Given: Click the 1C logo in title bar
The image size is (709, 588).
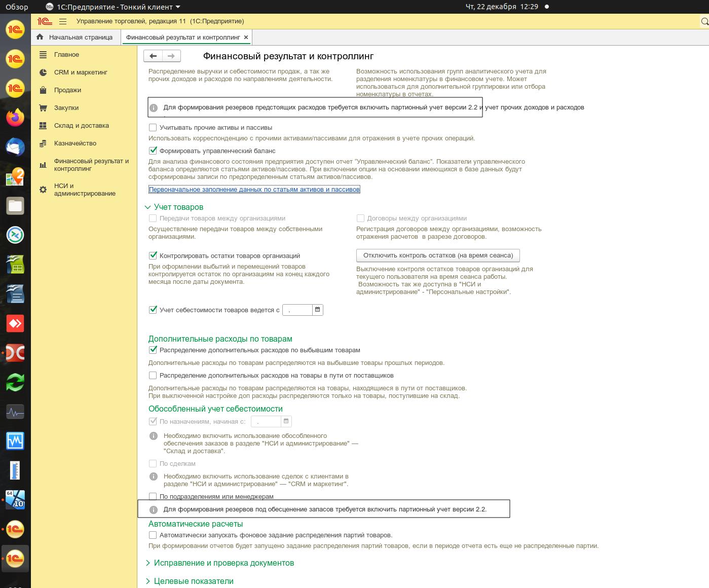Looking at the screenshot, I should click(x=45, y=21).
